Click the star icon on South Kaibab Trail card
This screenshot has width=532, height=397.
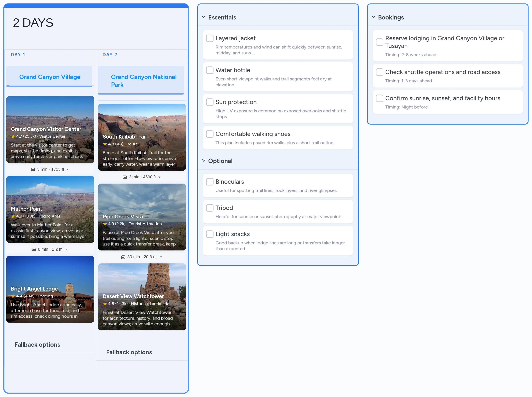pos(105,144)
